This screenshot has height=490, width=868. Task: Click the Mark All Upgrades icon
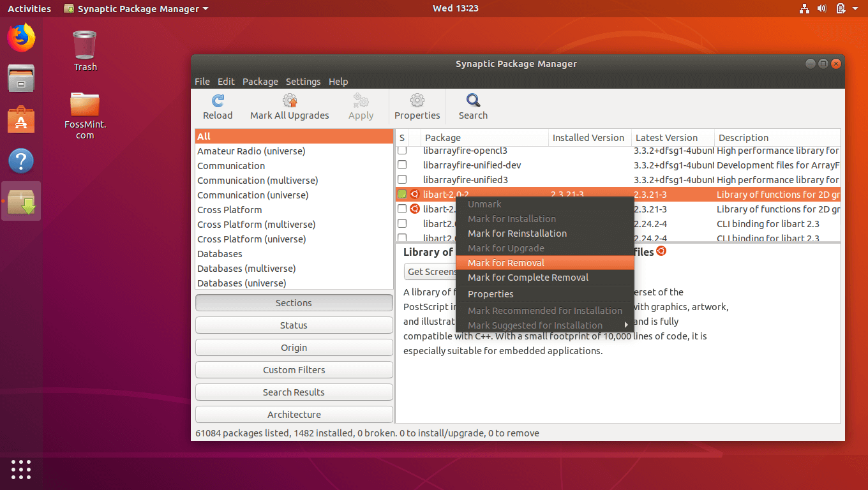[x=290, y=100]
